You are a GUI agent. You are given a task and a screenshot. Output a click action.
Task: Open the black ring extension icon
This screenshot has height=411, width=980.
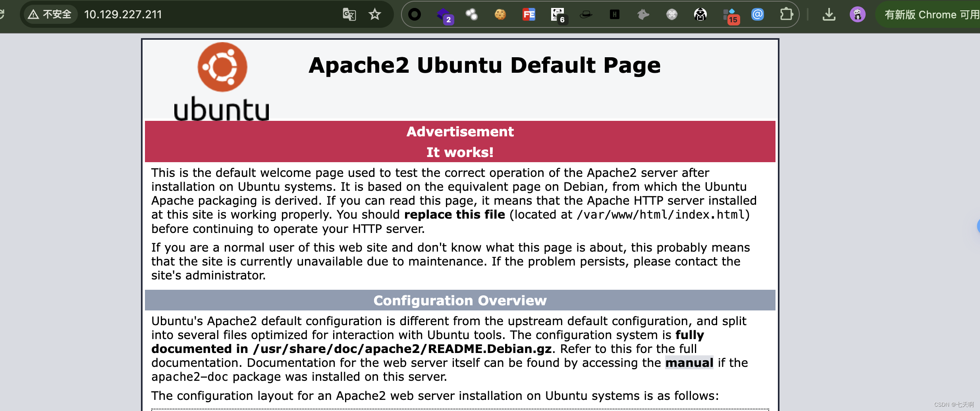[415, 15]
